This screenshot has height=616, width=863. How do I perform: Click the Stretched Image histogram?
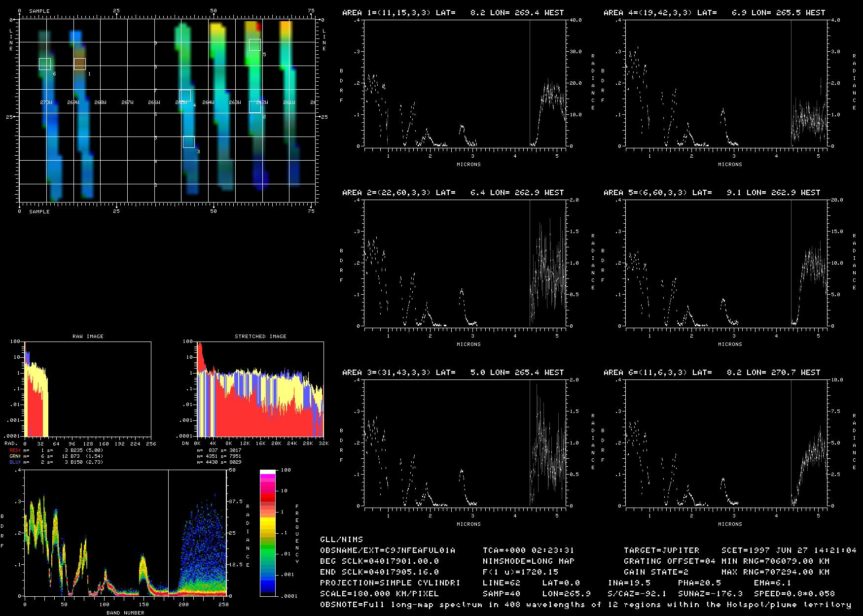click(x=260, y=389)
